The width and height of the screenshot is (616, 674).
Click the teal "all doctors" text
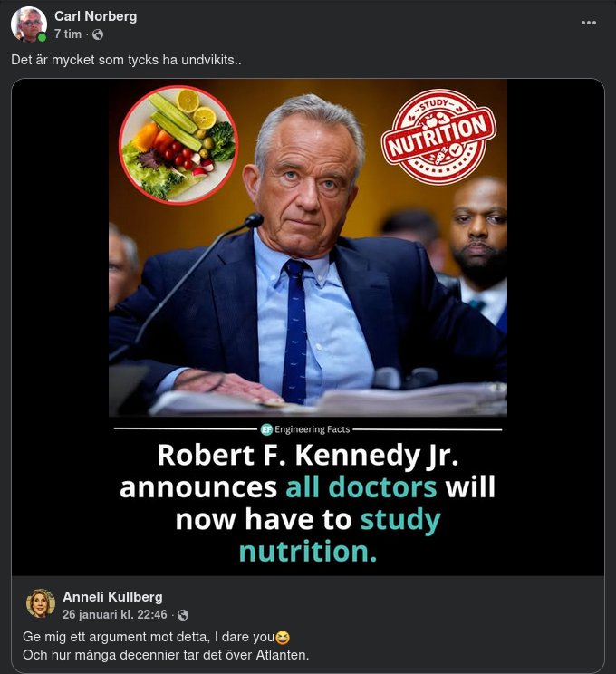(x=361, y=486)
